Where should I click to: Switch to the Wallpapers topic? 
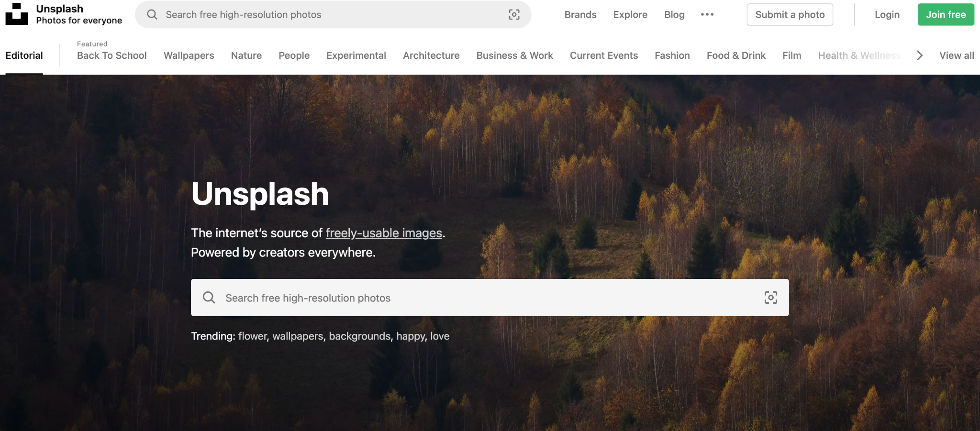tap(189, 55)
